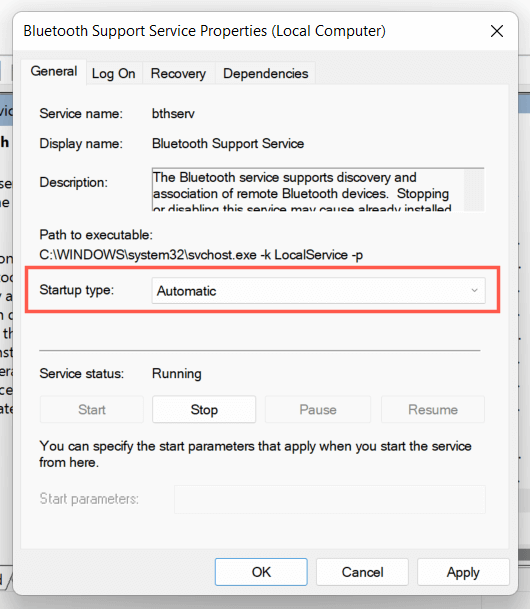Viewport: 530px width, 609px height.
Task: Open the Log On tab
Action: point(113,73)
